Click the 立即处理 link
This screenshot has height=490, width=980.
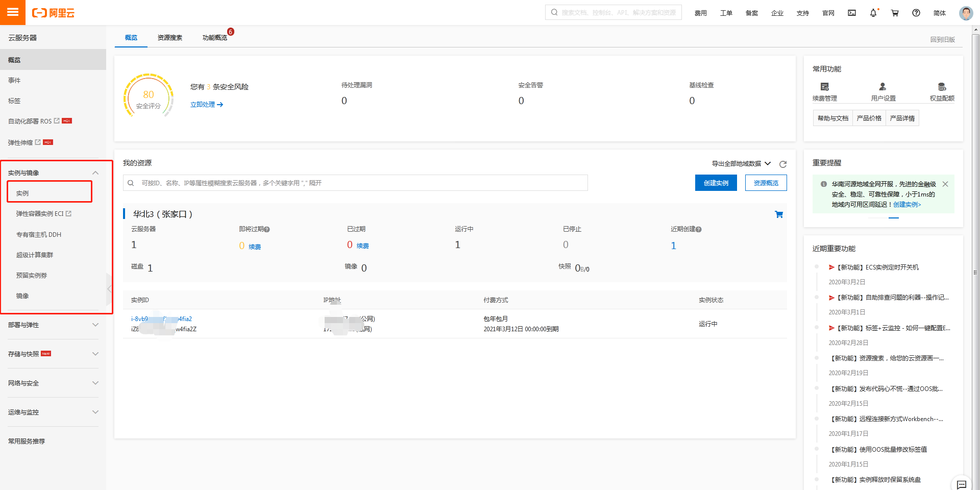point(207,105)
